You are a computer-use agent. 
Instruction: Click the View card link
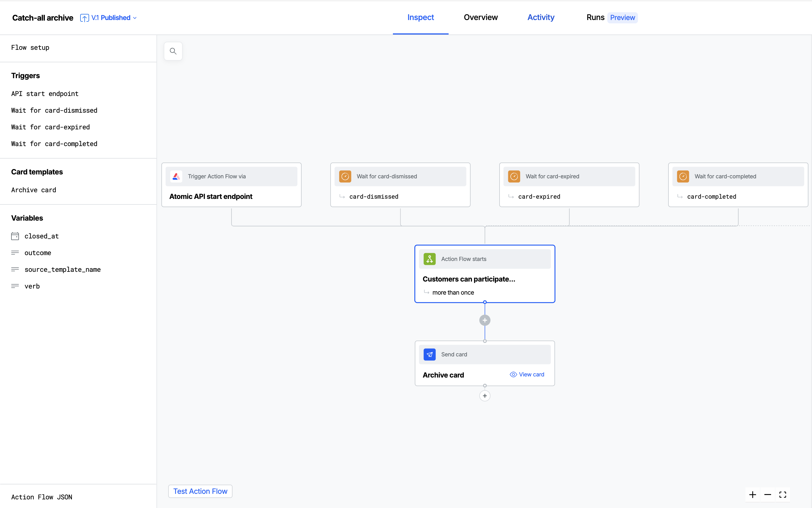[x=532, y=375]
